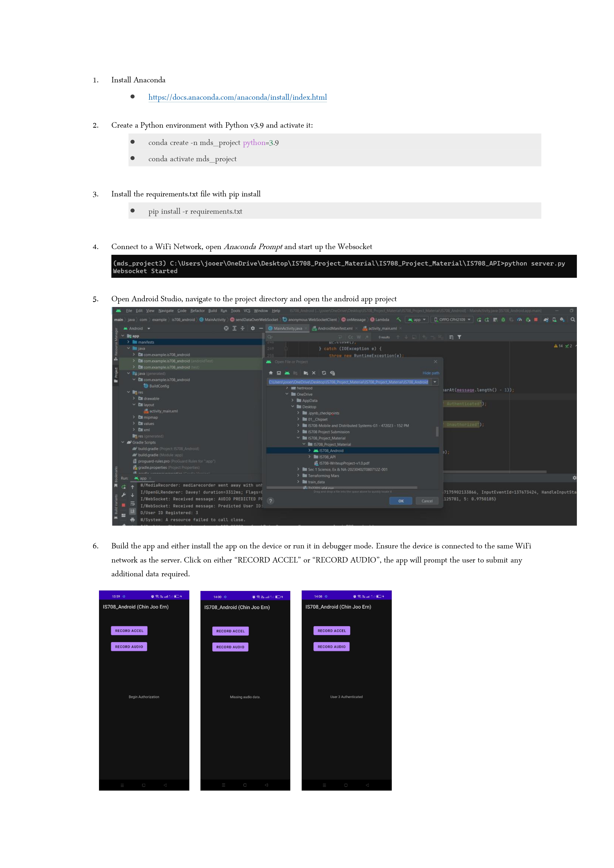The image size is (614, 868).
Task: Expand the drawable folder in project tree
Action: pos(134,399)
